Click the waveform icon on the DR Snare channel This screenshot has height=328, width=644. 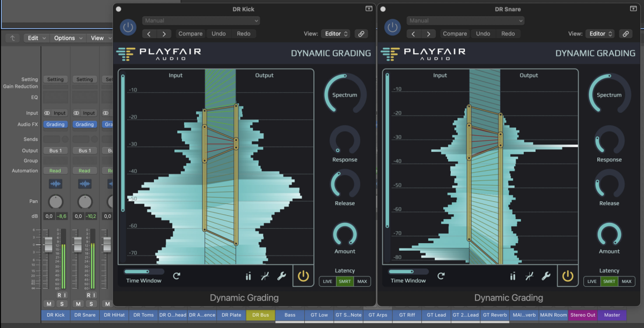coord(85,184)
